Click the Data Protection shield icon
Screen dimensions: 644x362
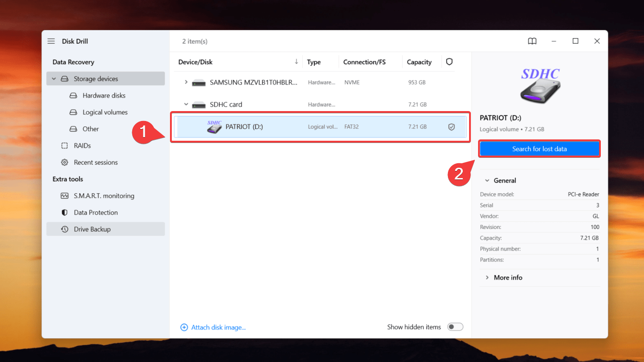[x=65, y=212]
